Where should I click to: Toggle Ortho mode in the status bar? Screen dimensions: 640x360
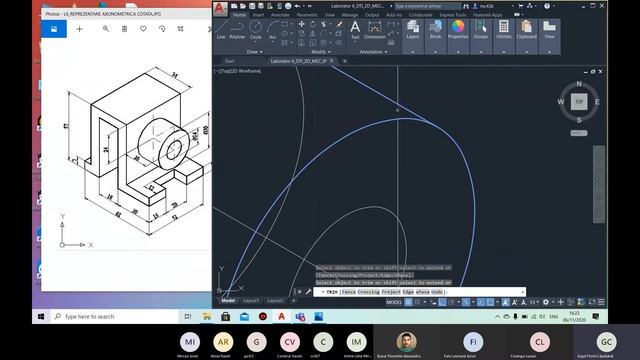tap(442, 302)
